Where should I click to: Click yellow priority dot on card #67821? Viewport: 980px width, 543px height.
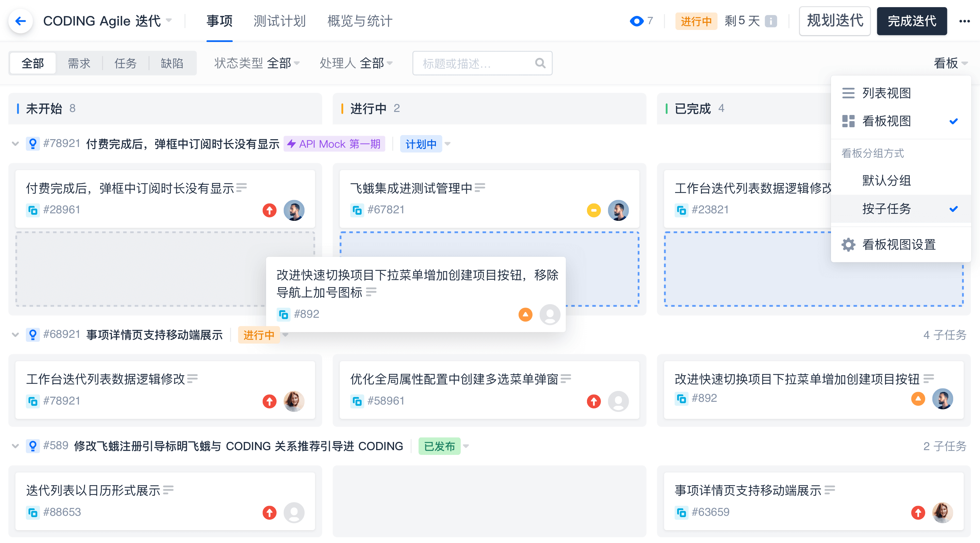coord(593,210)
